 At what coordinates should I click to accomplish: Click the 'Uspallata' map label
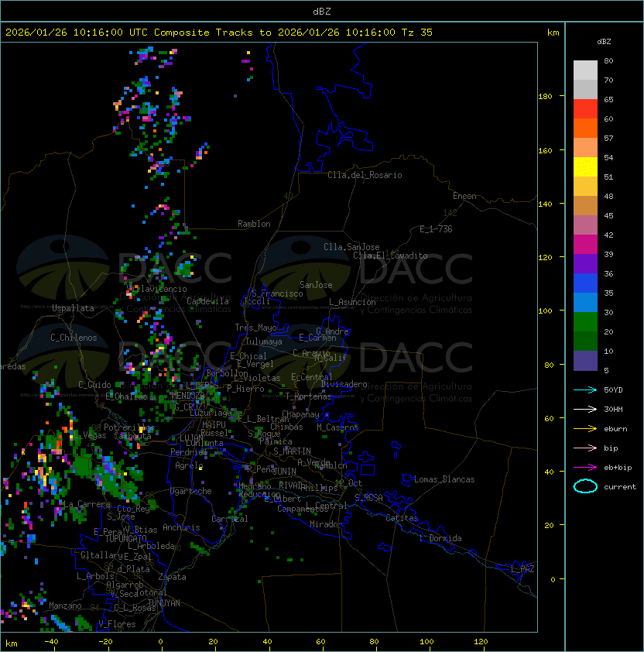[x=73, y=308]
